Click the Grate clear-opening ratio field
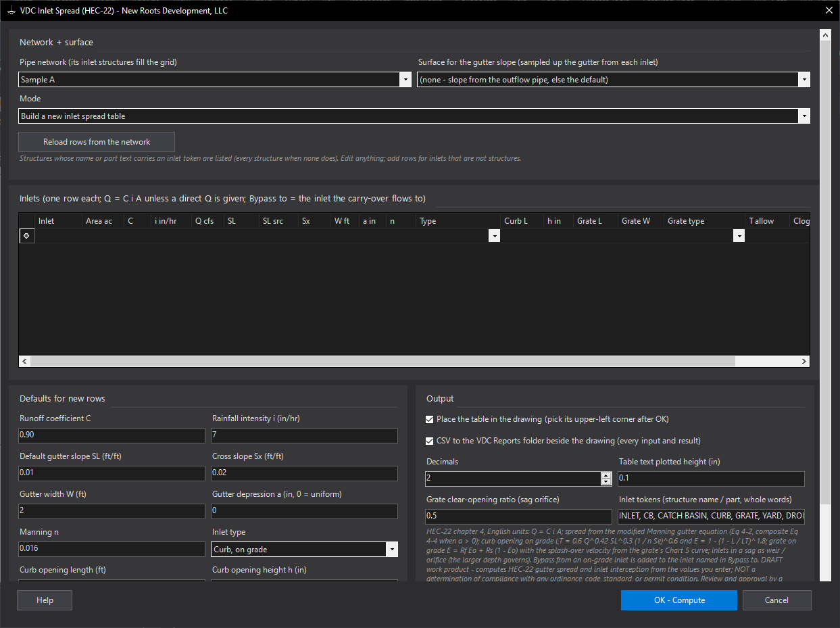This screenshot has width=840, height=628. [518, 517]
